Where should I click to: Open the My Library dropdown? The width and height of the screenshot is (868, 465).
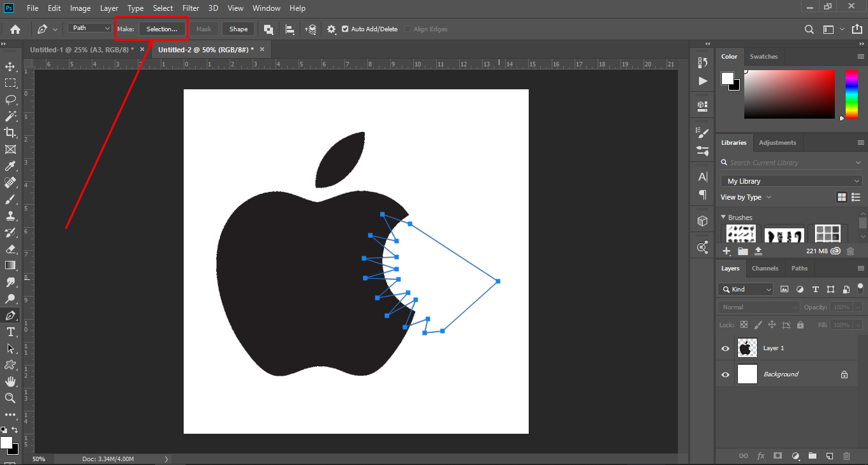pos(791,181)
